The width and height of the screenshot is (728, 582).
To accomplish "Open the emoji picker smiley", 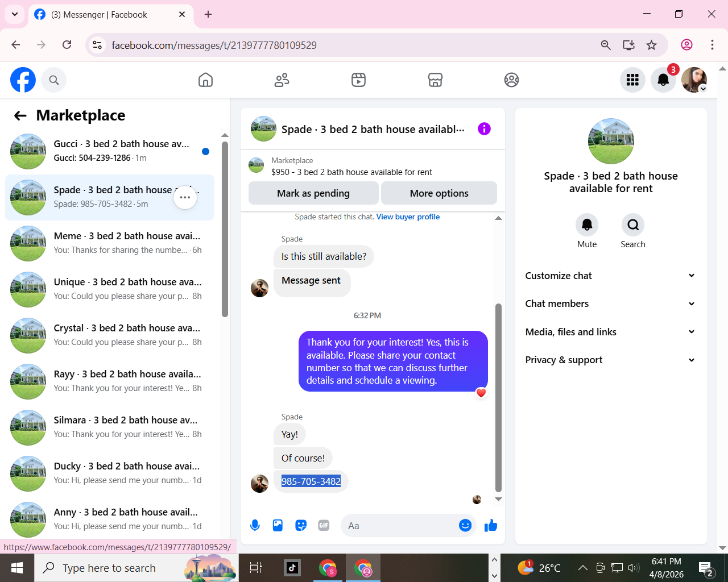I will [x=465, y=526].
